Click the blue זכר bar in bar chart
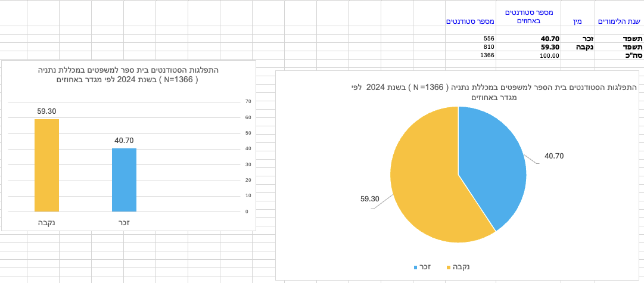This screenshot has width=644, height=283. pos(124,181)
